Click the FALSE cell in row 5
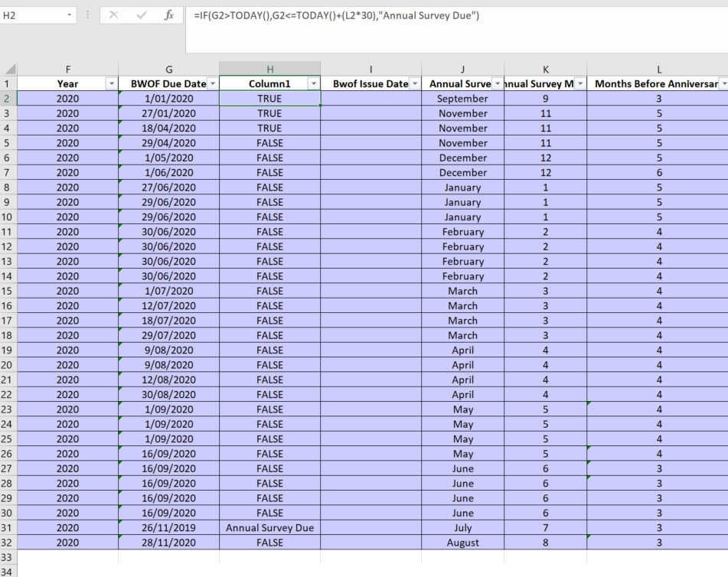The width and height of the screenshot is (728, 577). point(269,143)
